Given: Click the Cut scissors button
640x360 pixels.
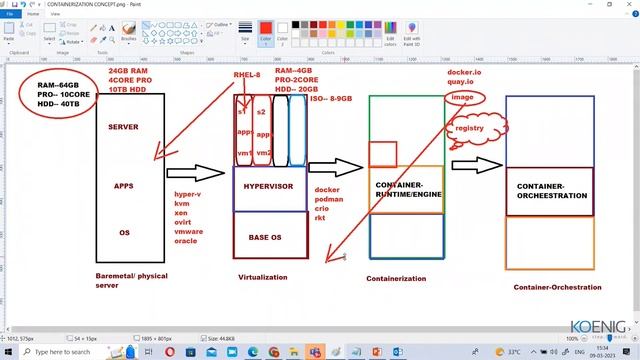Looking at the screenshot, I should (26, 25).
